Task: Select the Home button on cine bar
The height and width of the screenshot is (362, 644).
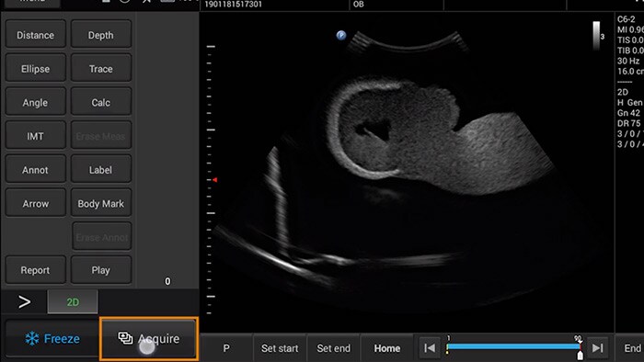Action: [x=387, y=348]
